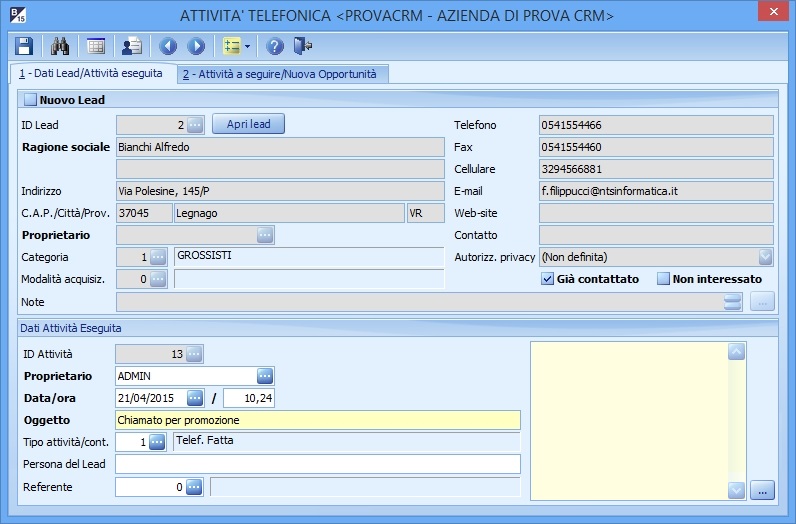Open search with the binoculars icon
The image size is (796, 524).
[x=60, y=46]
